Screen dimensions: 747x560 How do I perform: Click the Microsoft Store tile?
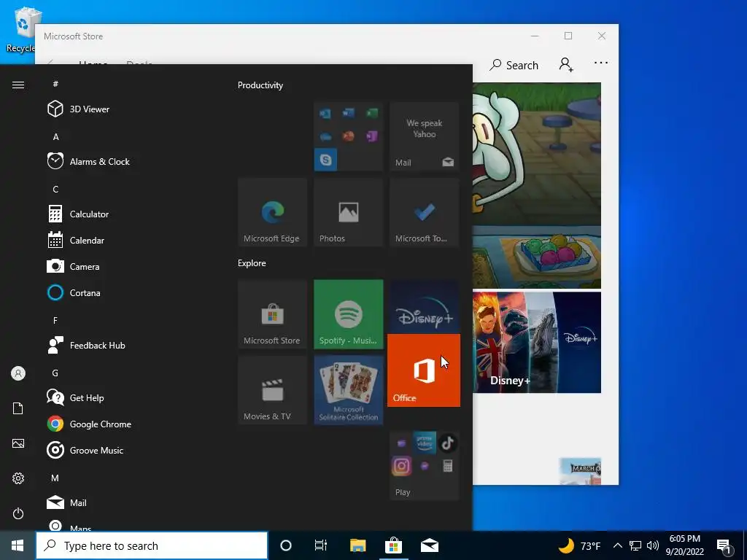point(273,314)
